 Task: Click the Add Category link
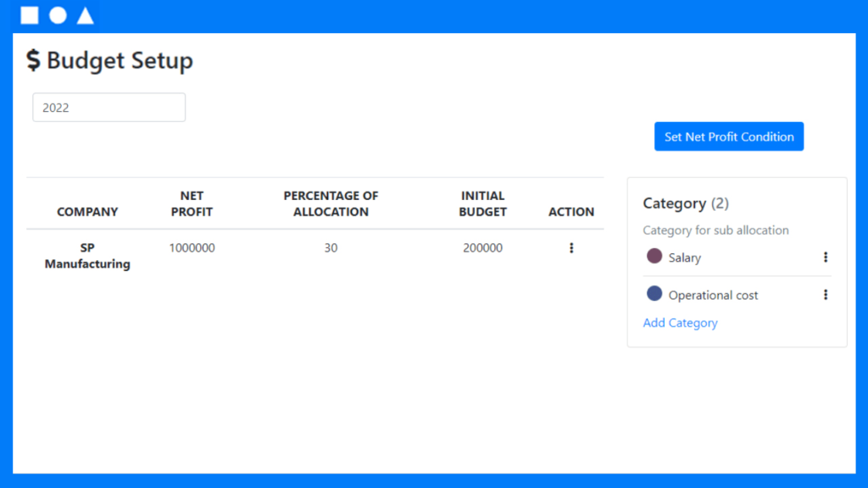[680, 323]
